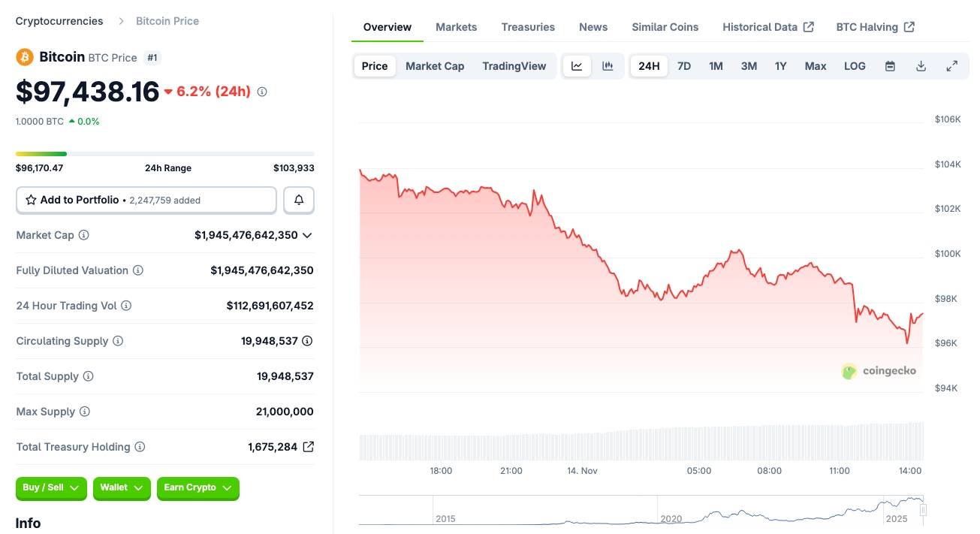Click the 24h Range progress bar
This screenshot has height=534, width=980.
[x=165, y=152]
